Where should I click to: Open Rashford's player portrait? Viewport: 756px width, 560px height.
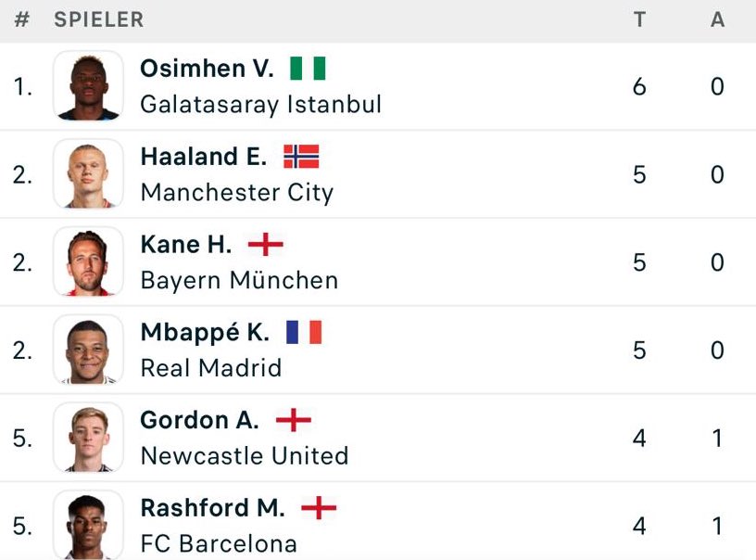(88, 526)
